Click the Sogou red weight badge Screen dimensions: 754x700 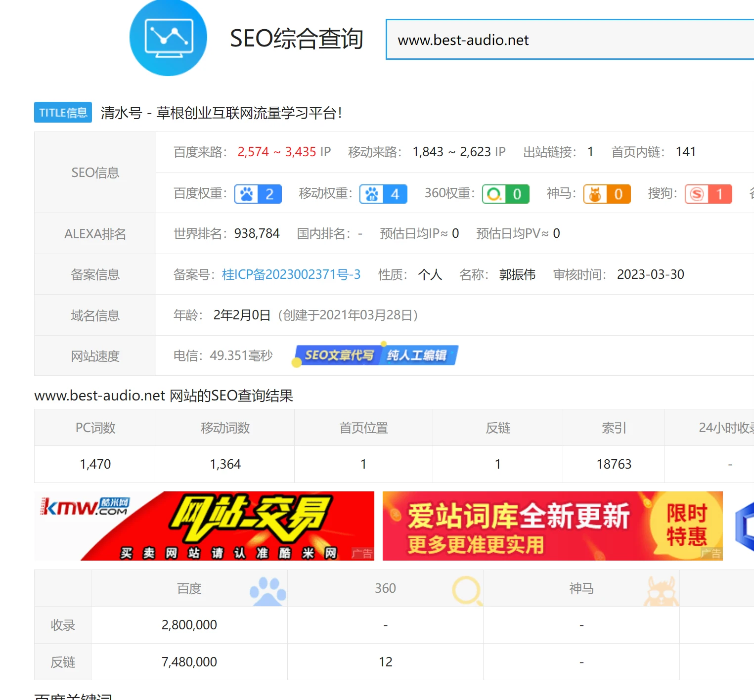[708, 194]
